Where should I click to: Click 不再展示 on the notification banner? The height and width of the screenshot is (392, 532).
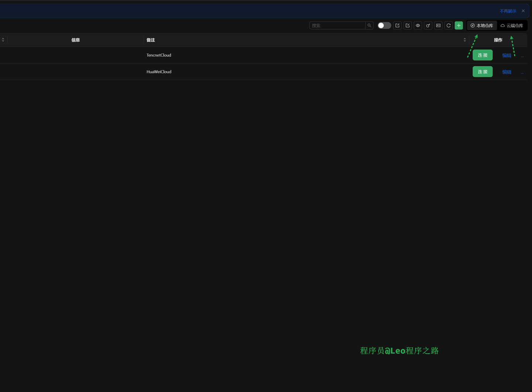click(x=508, y=11)
